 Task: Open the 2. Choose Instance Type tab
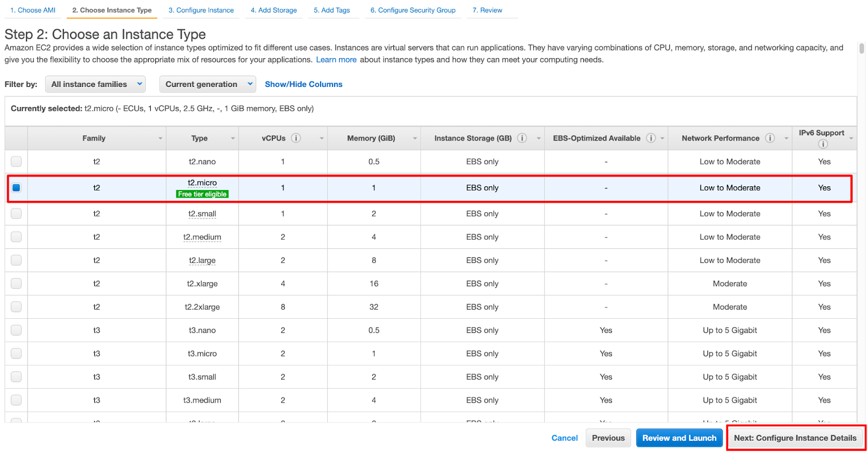coord(112,10)
